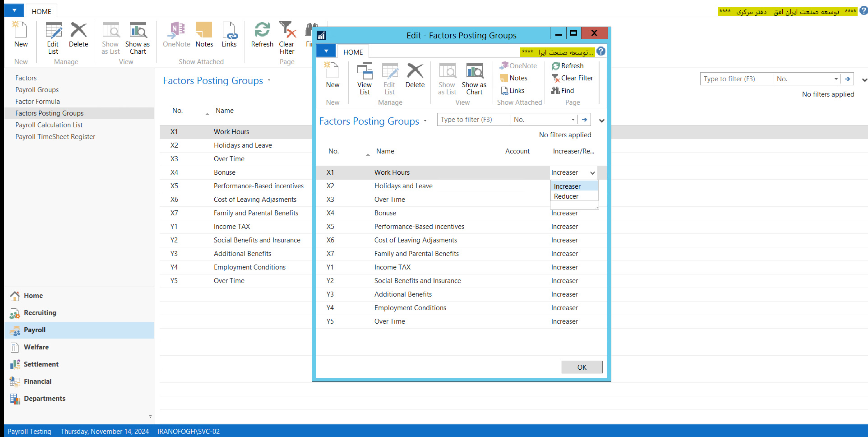Click Show as Chart in main ribbon
The width and height of the screenshot is (868, 437).
[x=138, y=38]
